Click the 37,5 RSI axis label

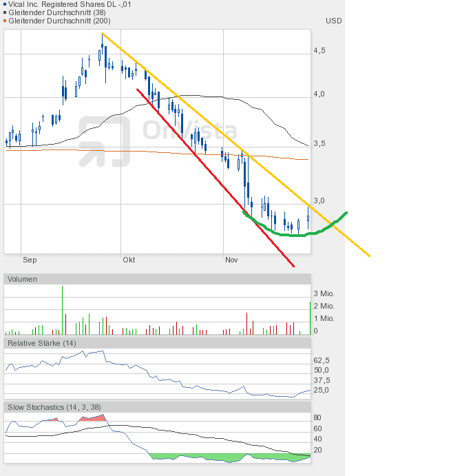322,380
